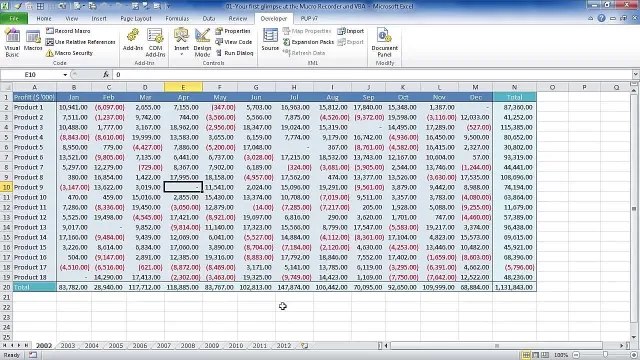Viewport: 640px width, 360px height.
Task: Switch to Page Layout view
Action: (536, 355)
